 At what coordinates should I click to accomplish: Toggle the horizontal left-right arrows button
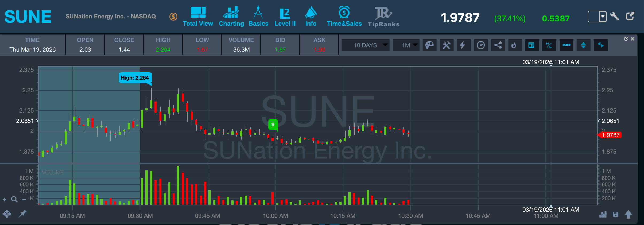600,45
